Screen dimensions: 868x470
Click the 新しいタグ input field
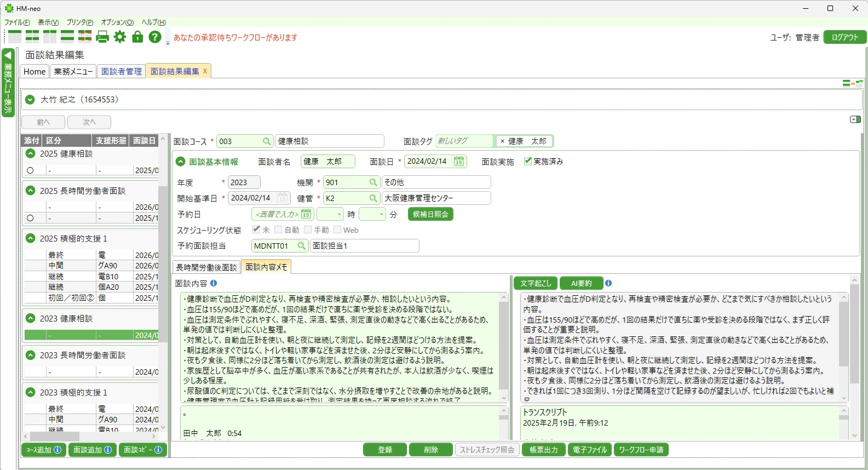coord(464,141)
